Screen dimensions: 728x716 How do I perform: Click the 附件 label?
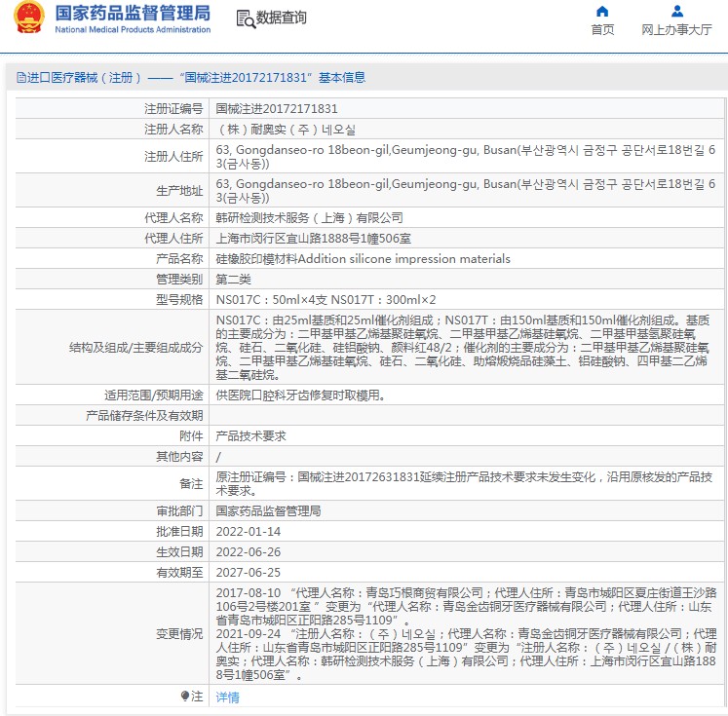click(x=191, y=436)
